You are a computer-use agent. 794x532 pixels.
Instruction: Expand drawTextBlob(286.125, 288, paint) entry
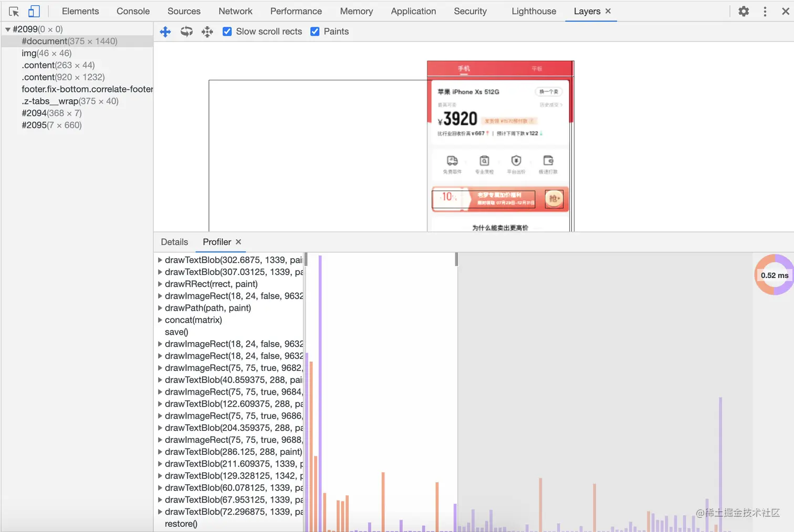pos(160,452)
